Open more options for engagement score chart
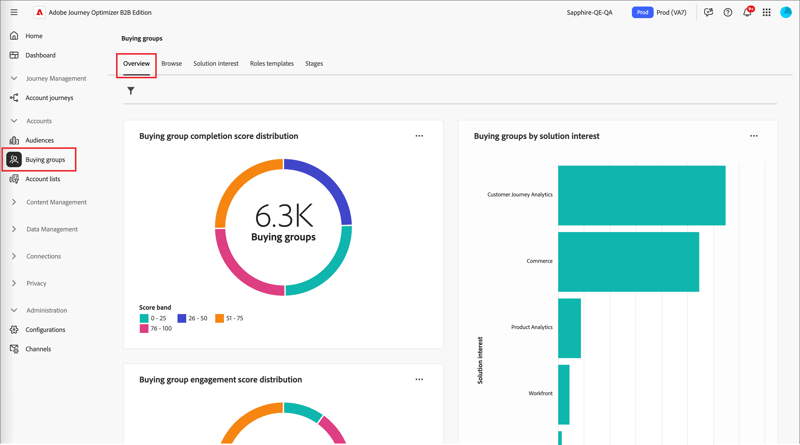 click(419, 380)
